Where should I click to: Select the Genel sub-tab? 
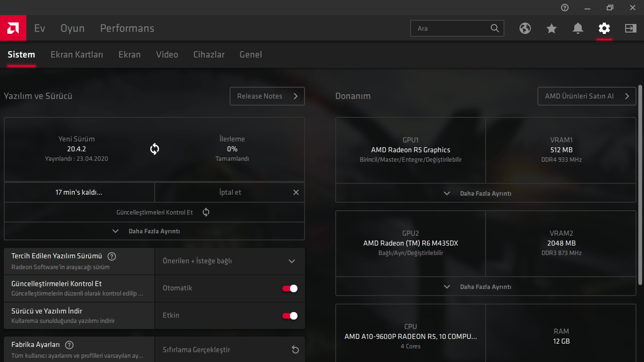(251, 55)
